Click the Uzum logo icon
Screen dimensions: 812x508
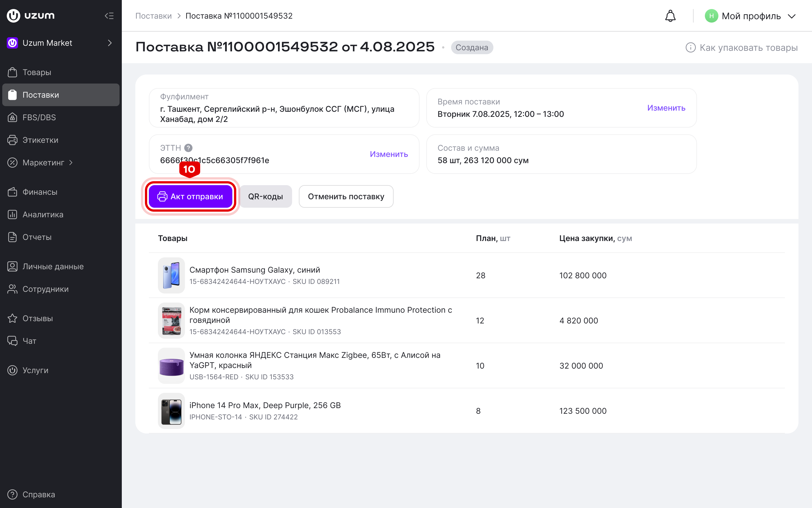[x=14, y=16]
